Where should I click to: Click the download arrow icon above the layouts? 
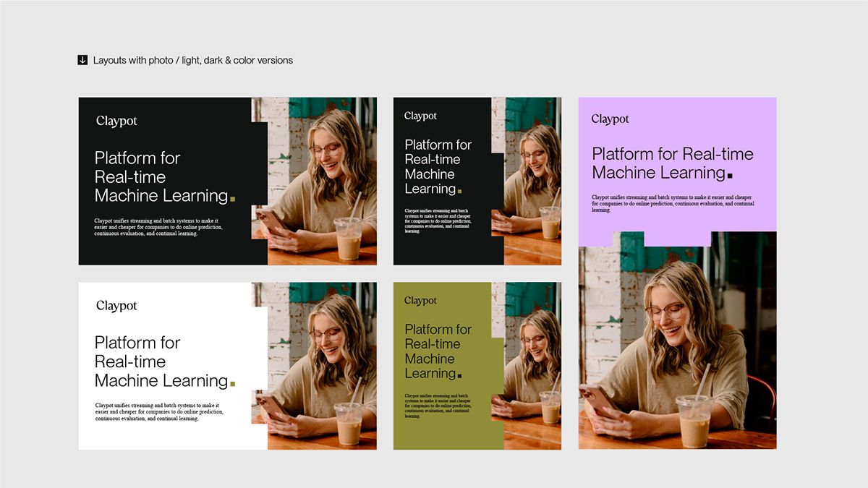pos(82,59)
